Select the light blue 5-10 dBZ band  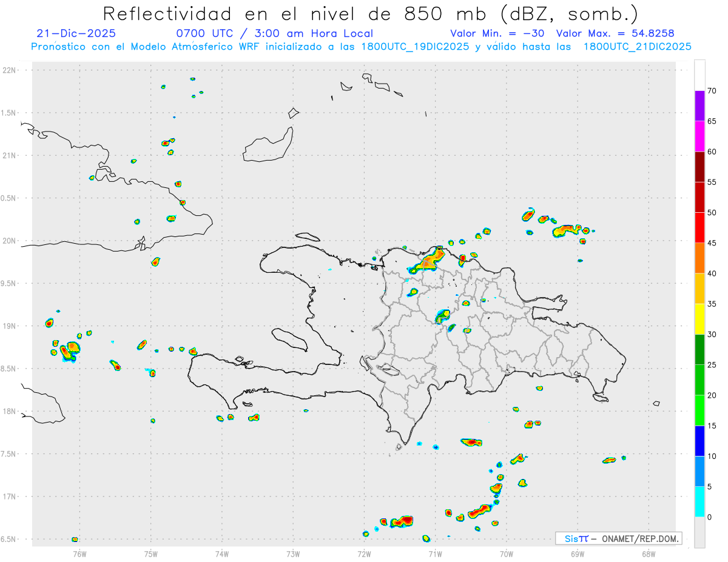(699, 472)
